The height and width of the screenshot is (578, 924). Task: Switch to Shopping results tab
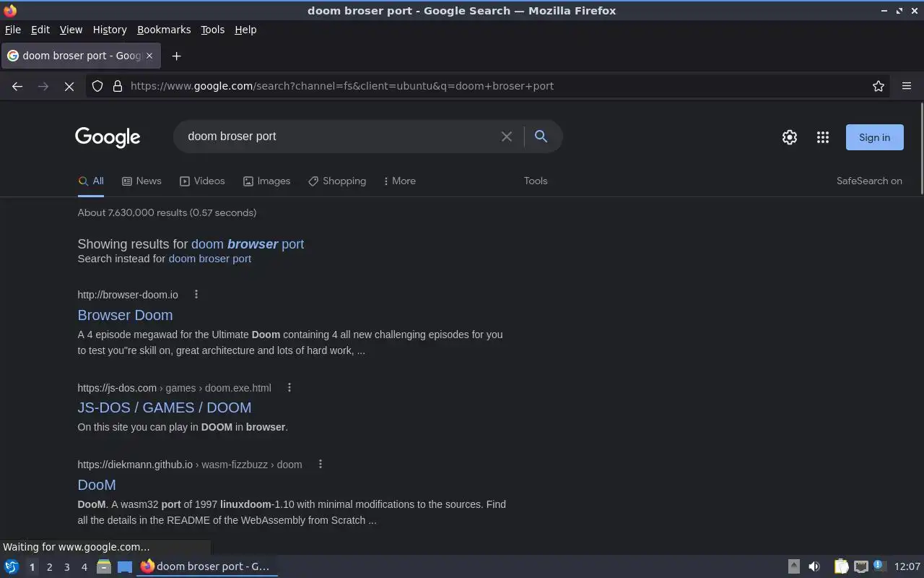coord(337,181)
